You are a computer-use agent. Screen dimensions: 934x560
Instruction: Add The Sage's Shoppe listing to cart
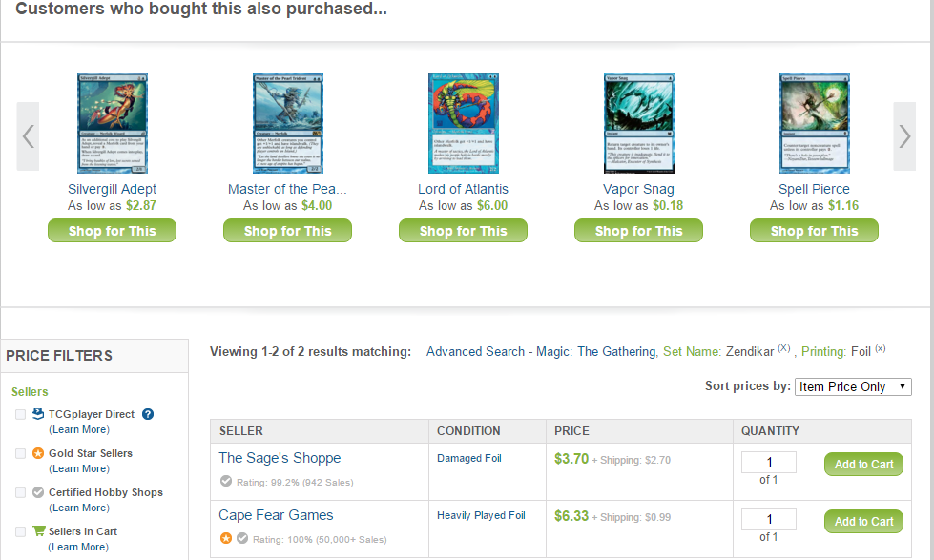tap(863, 464)
